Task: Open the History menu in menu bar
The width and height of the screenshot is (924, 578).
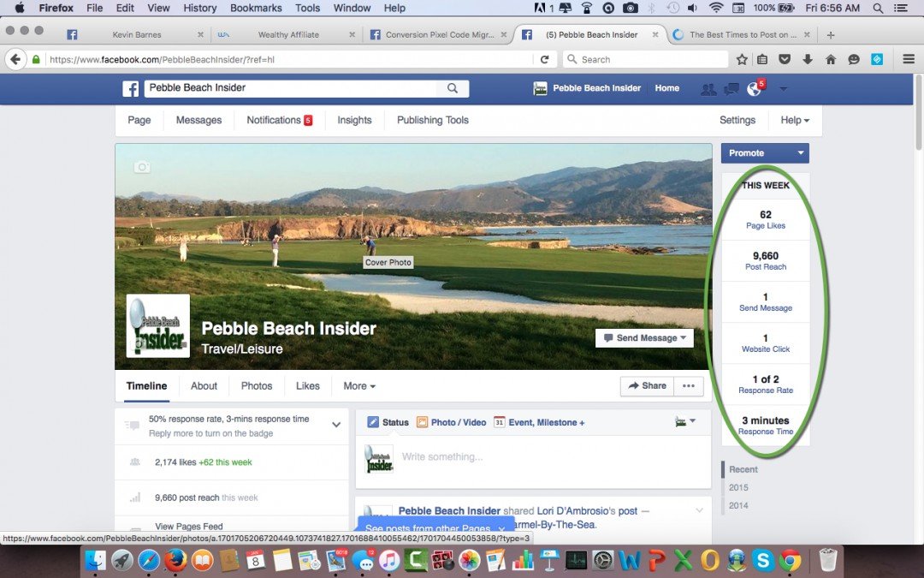Action: click(199, 9)
